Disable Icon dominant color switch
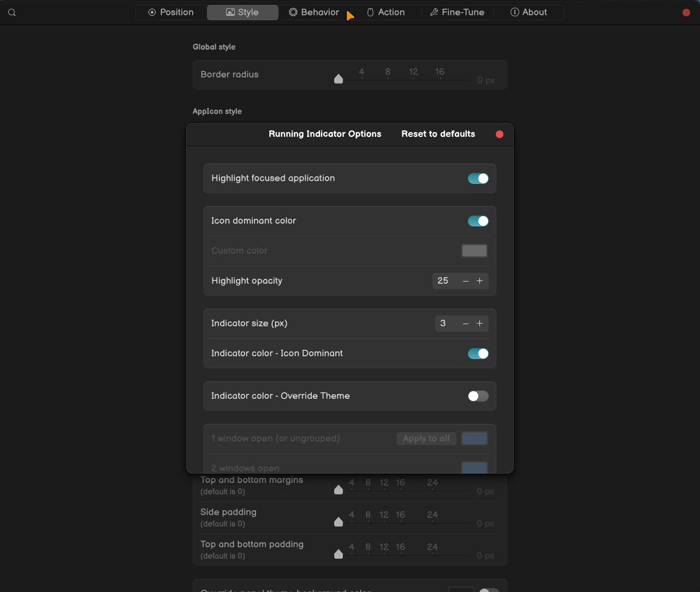This screenshot has width=700, height=592. click(x=478, y=221)
